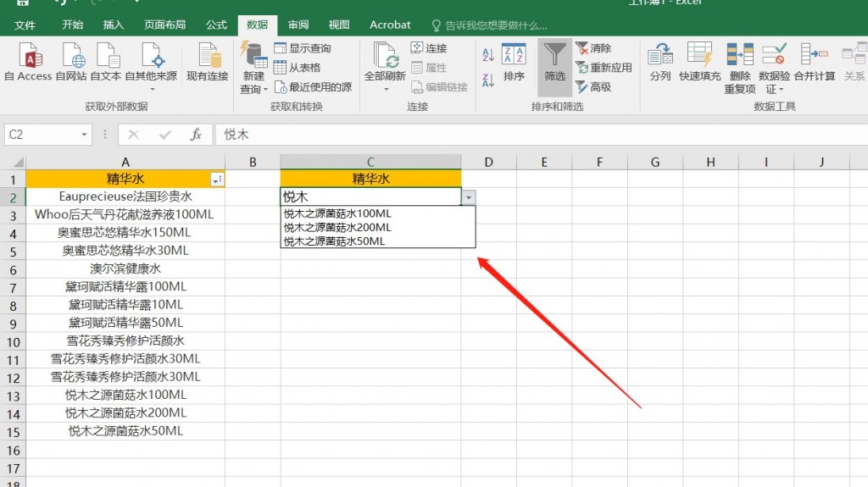
Task: Select cell 奥蜜思芯悠精华水150ML
Action: coord(125,232)
